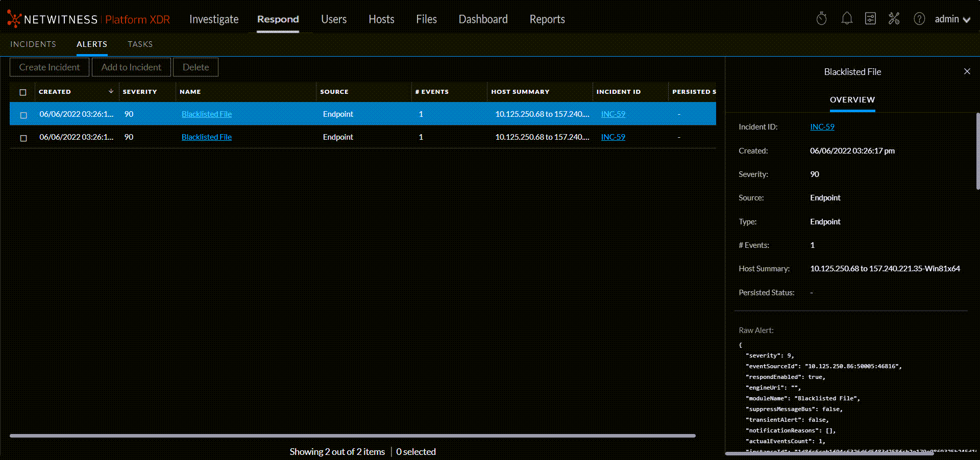Click the Created column sort arrow

click(111, 91)
